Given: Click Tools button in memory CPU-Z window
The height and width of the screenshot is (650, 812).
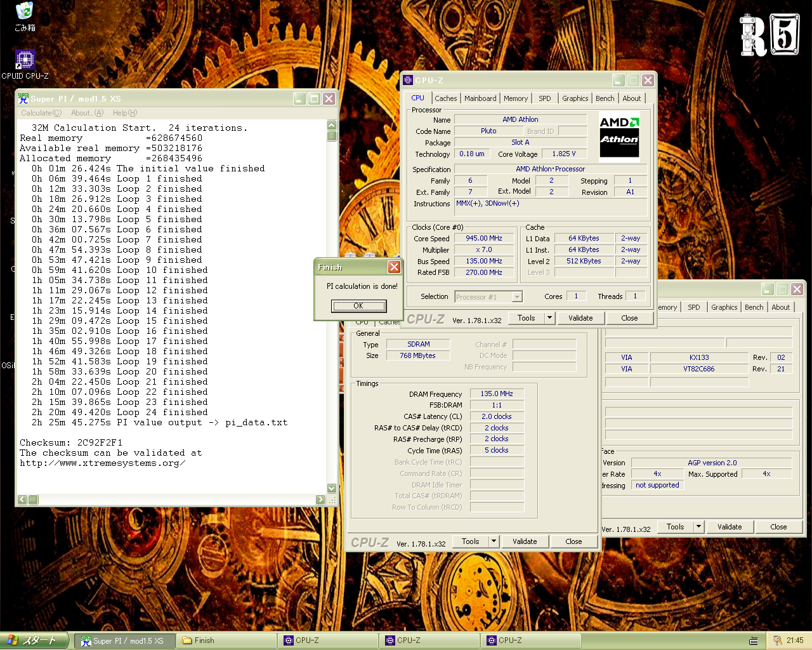Looking at the screenshot, I should click(470, 541).
